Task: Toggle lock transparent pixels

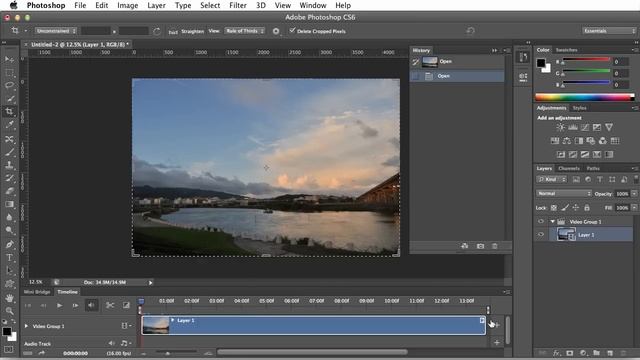Action: pyautogui.click(x=554, y=208)
